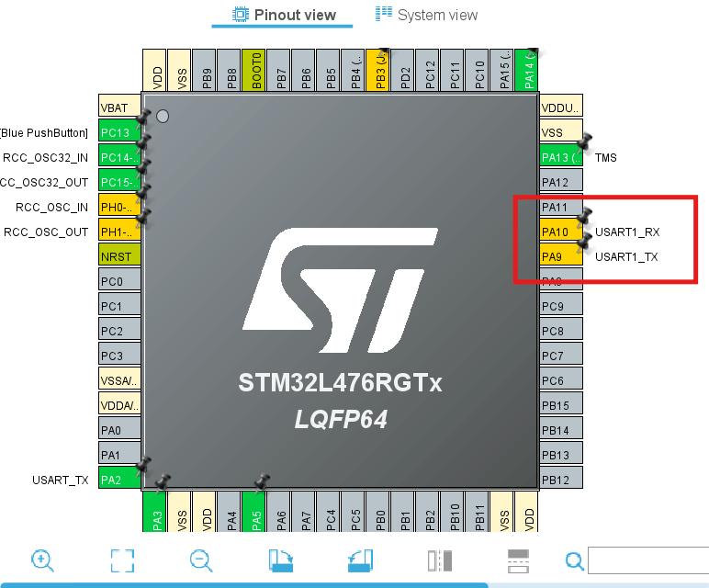Select the VSSA pin

(x=119, y=380)
